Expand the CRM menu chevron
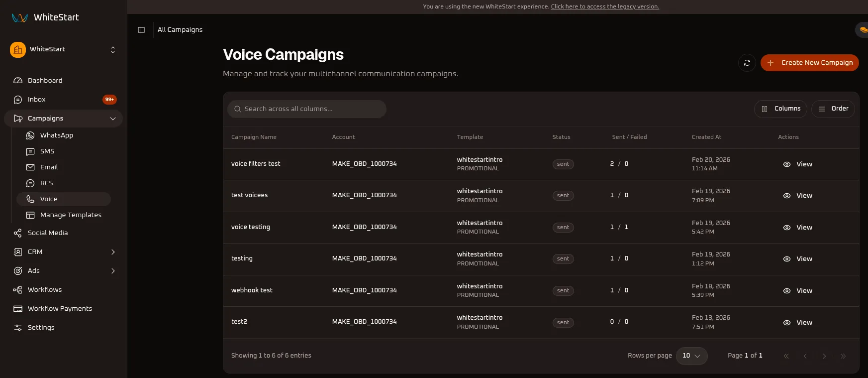 pos(113,252)
